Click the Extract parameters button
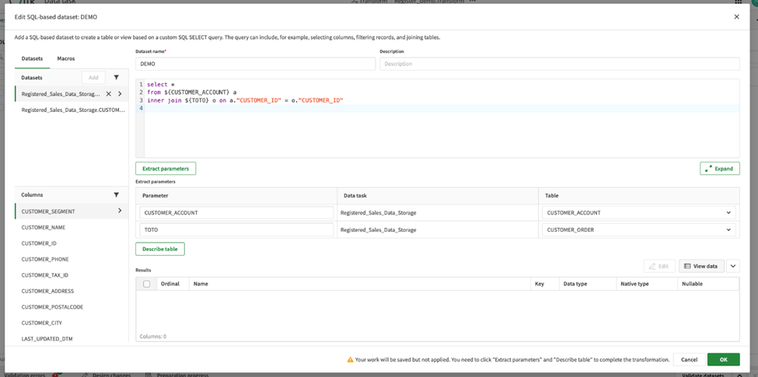Screen dimensions: 758x377 click(x=165, y=169)
